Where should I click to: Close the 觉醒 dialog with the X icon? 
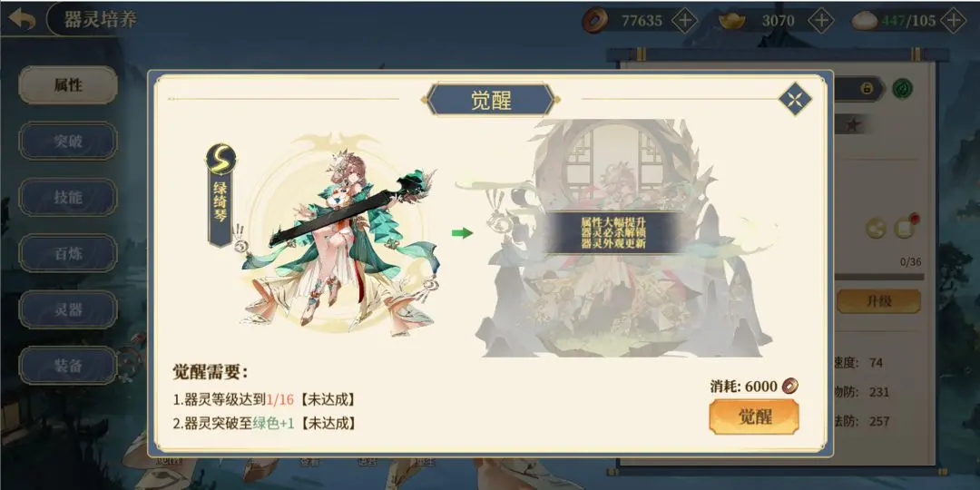tap(795, 99)
